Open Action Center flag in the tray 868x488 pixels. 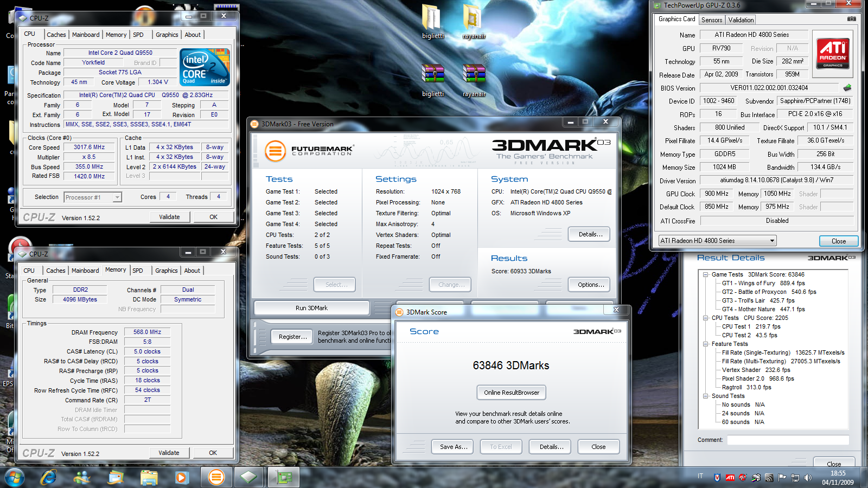coord(782,478)
